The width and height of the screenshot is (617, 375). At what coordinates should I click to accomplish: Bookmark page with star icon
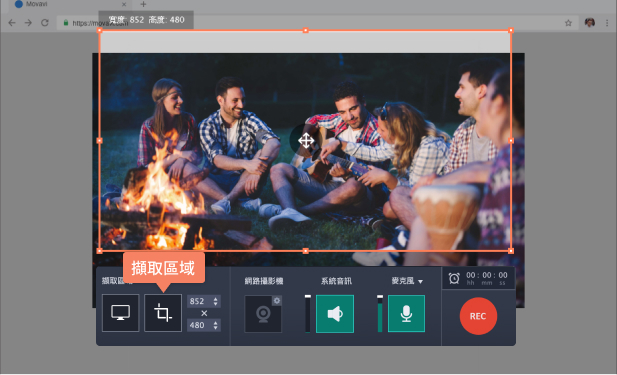[568, 23]
